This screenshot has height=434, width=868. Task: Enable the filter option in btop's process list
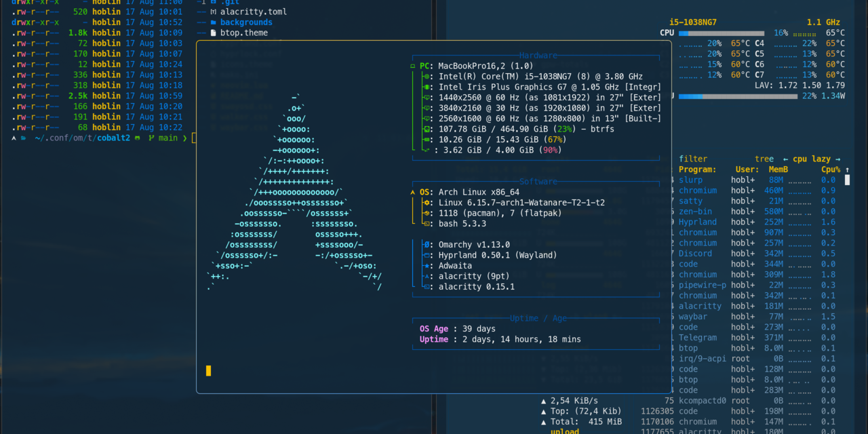693,159
